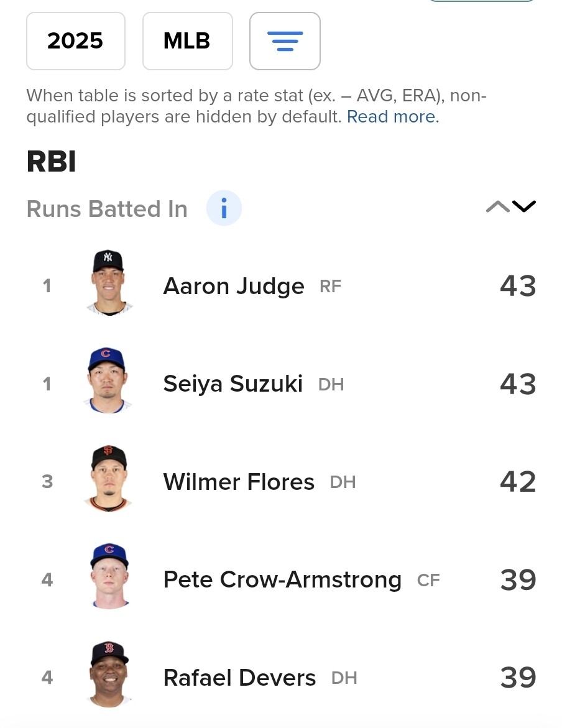The width and height of the screenshot is (562, 728).
Task: Open Aaron Judge player name link
Action: pos(234,286)
